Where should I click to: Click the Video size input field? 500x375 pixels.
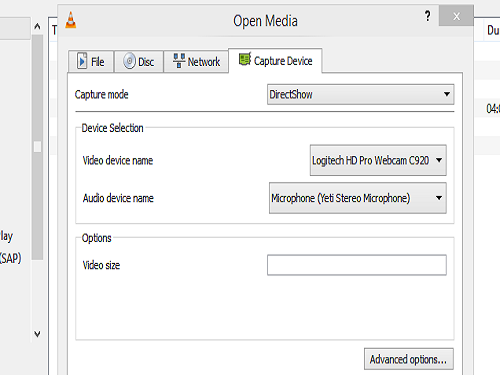coord(357,265)
